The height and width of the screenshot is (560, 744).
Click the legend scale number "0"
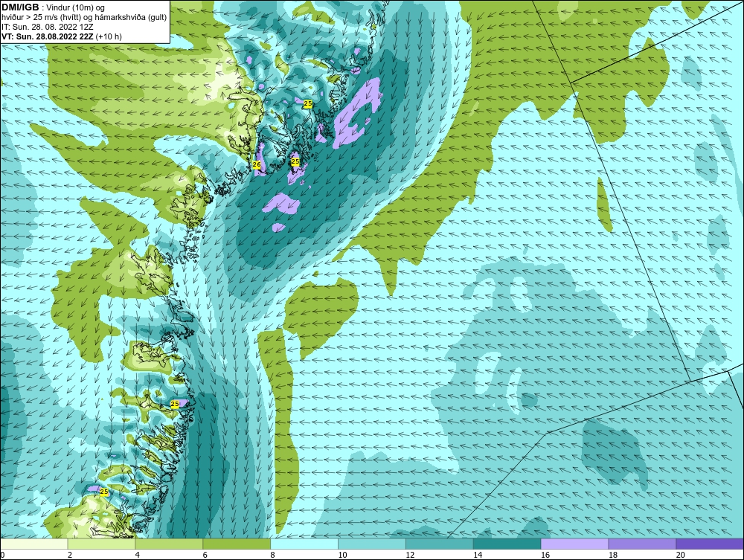pyautogui.click(x=2, y=555)
